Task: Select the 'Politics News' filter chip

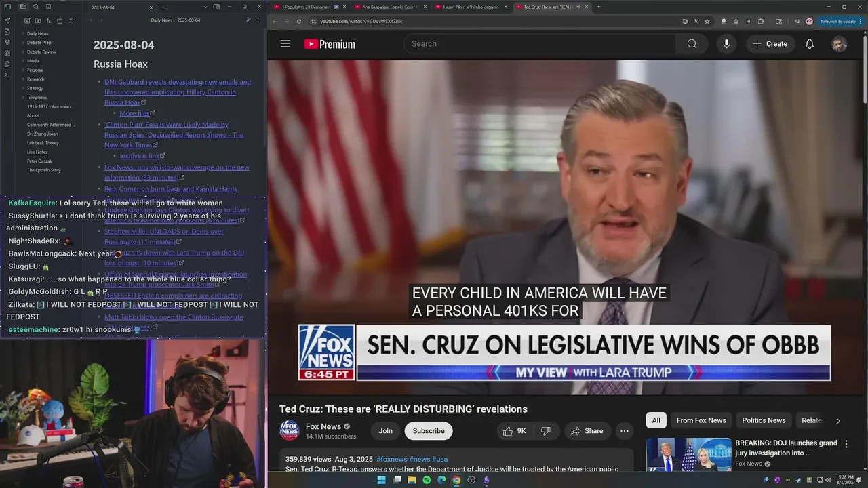Action: coord(764,420)
